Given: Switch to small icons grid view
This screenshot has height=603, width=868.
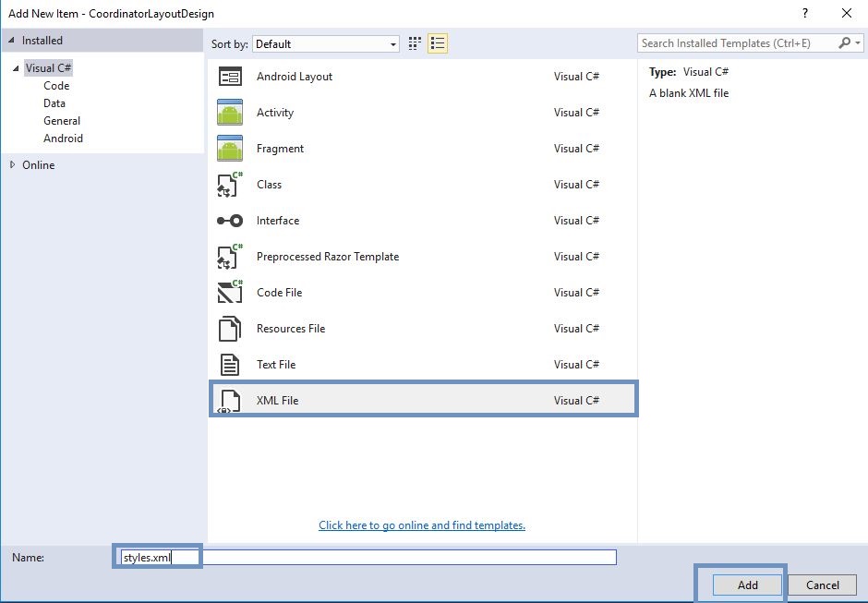Looking at the screenshot, I should 415,43.
